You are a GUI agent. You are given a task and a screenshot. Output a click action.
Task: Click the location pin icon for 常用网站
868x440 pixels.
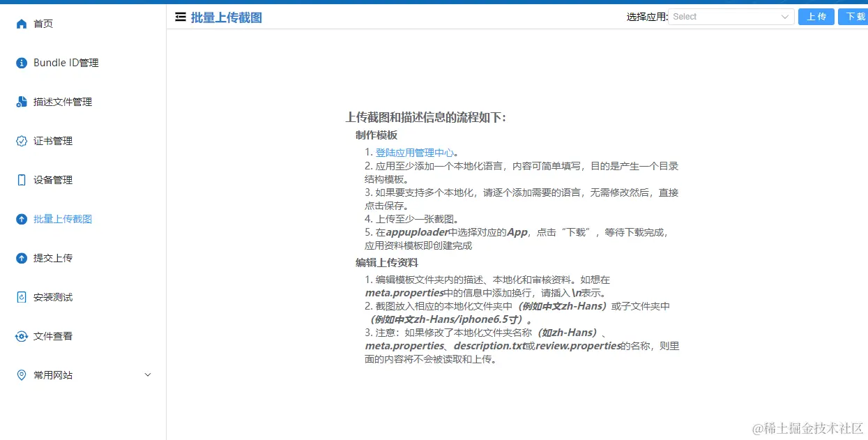(x=22, y=375)
